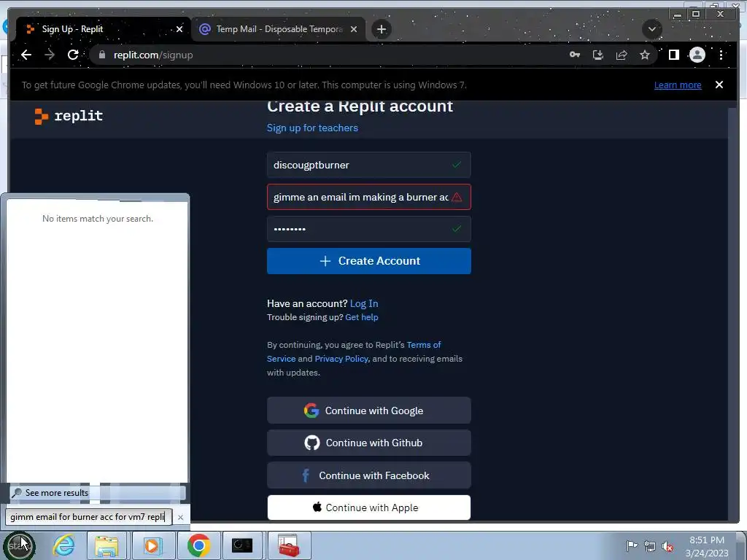The width and height of the screenshot is (747, 560).
Task: Click the browser forward arrow
Action: [x=50, y=55]
